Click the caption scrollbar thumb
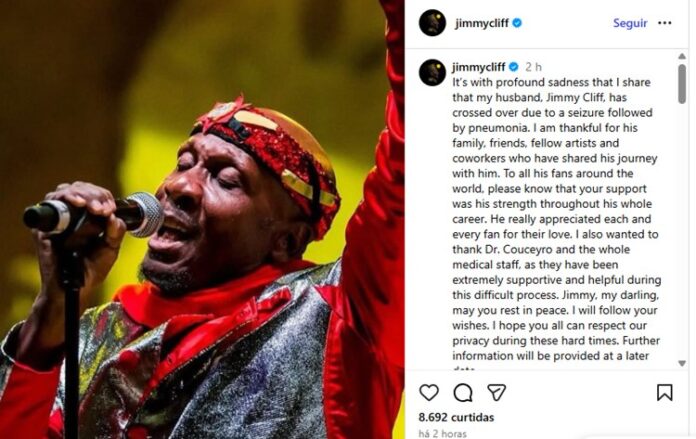696x439 pixels. coord(682,83)
